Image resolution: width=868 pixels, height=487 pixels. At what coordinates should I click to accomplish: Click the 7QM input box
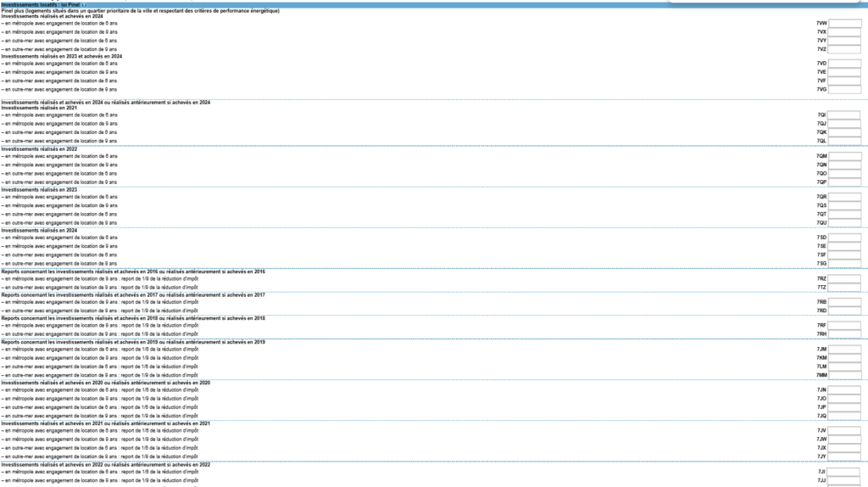click(844, 157)
